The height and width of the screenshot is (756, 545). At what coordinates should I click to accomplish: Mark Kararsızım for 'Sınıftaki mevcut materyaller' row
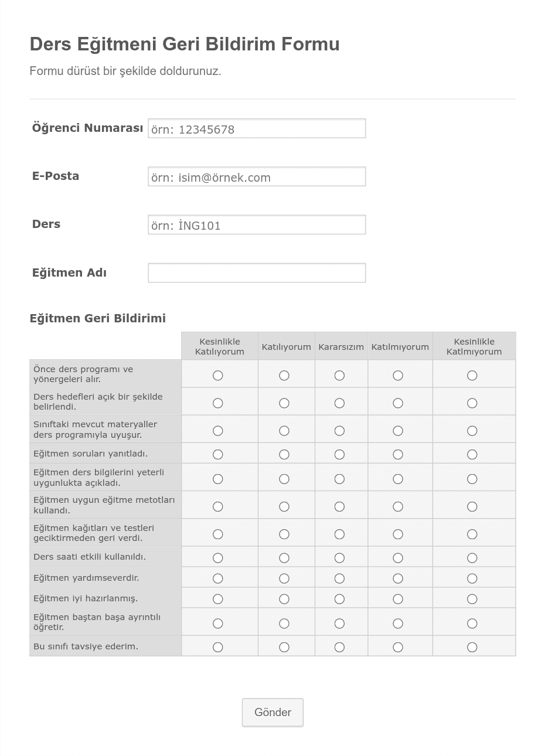339,431
